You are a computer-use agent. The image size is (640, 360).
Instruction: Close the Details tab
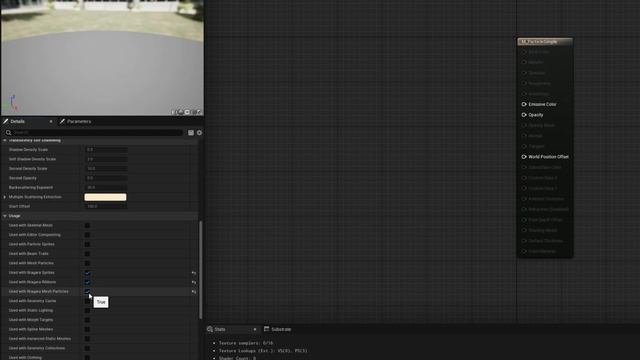51,122
